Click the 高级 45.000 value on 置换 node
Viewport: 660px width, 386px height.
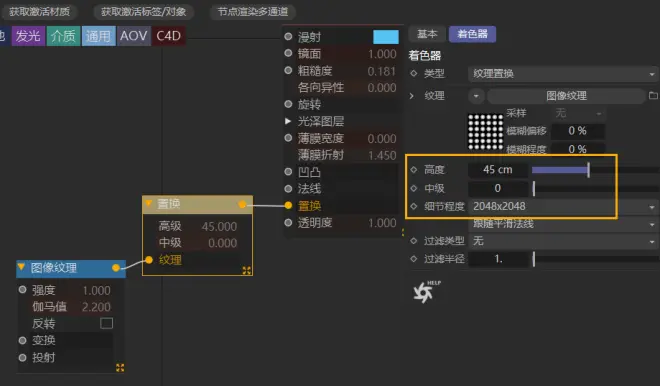[x=219, y=226]
